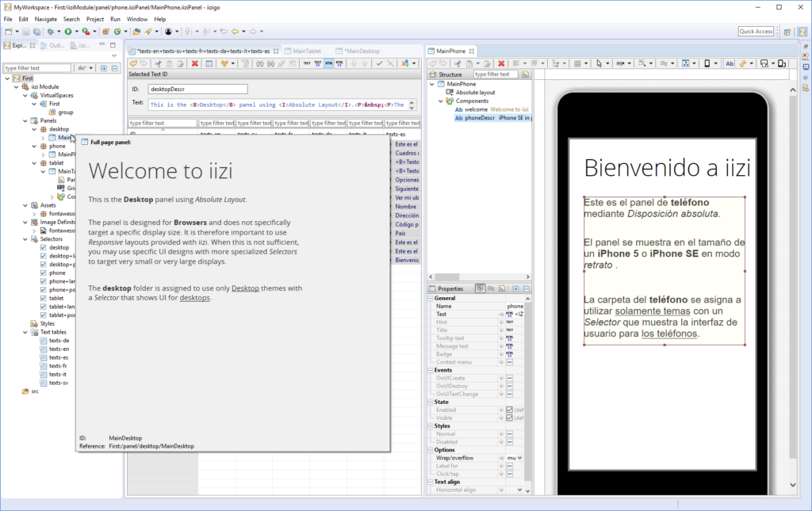
Task: Uncheck the Enabled state checkbox in Properties
Action: 509,410
